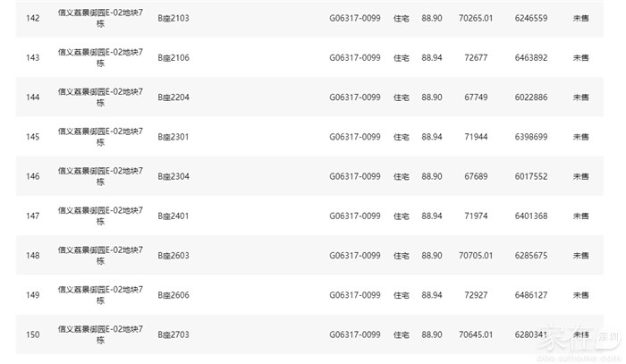This screenshot has width=626, height=364.
Task: Click total price 6401368
Action: click(531, 216)
